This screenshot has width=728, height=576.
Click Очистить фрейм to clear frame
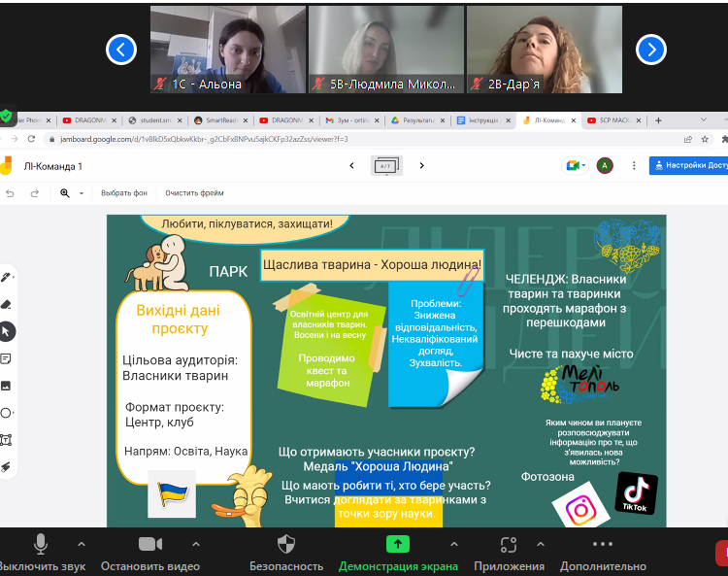click(194, 193)
